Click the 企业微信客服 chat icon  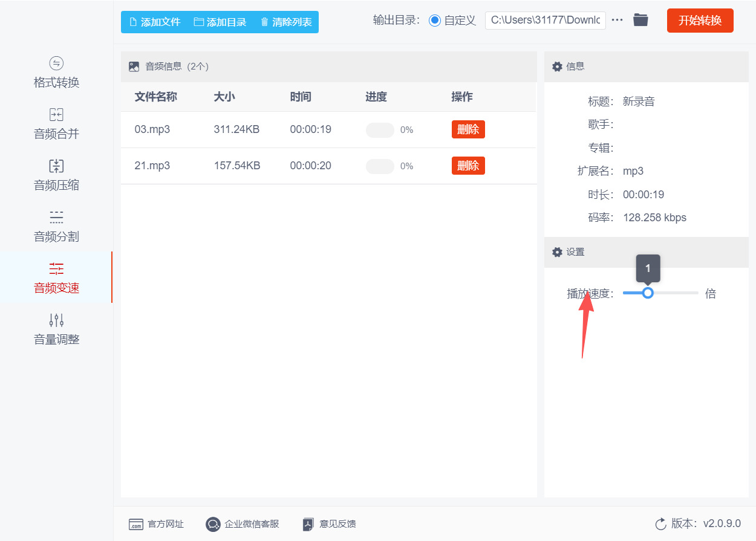(213, 524)
